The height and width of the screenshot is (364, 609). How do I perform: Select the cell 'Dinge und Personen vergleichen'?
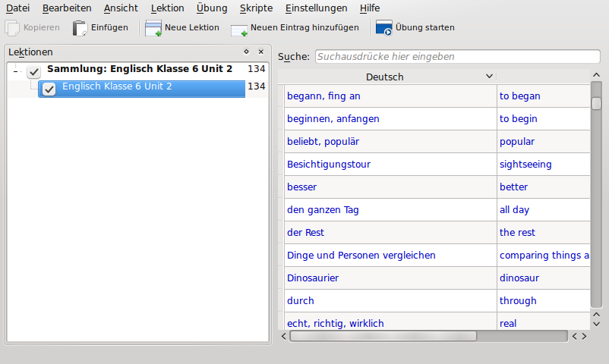coord(390,256)
